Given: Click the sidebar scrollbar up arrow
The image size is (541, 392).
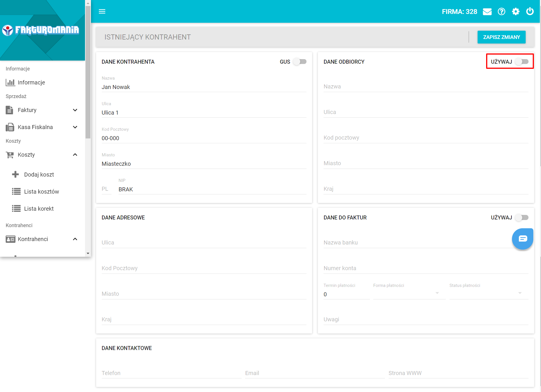Looking at the screenshot, I should (88, 3).
